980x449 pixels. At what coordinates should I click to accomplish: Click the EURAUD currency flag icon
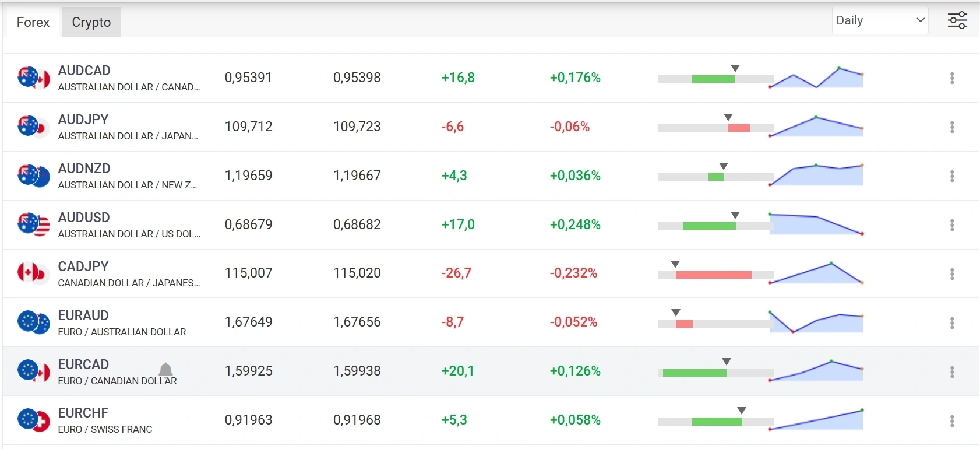coord(33,322)
